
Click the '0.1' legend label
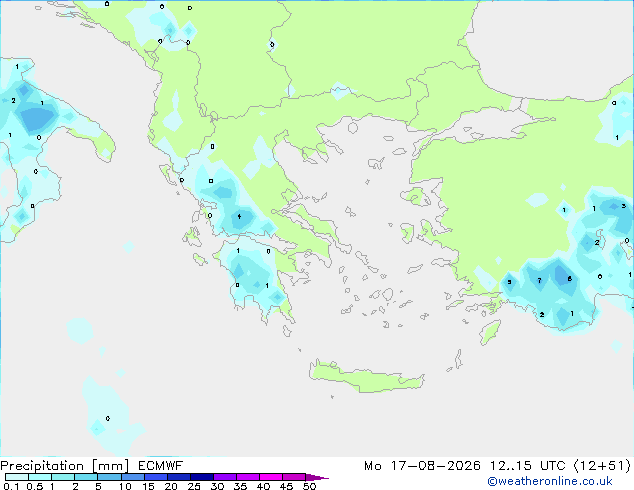(11, 486)
